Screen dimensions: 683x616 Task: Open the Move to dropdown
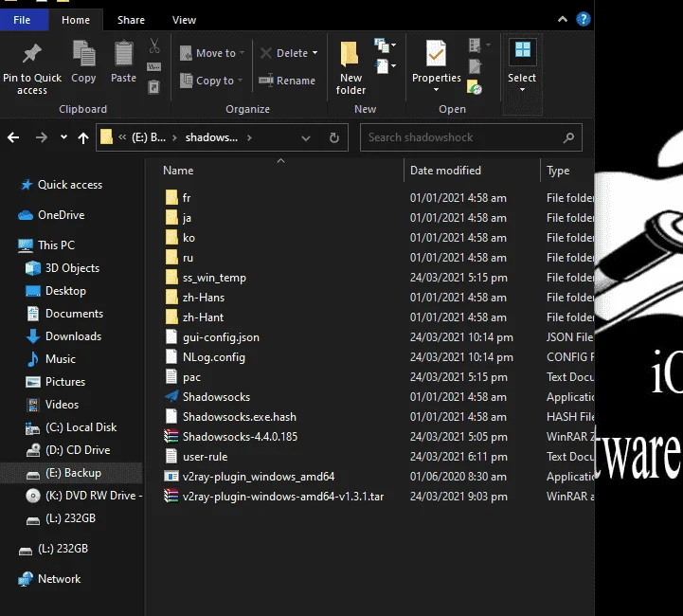click(212, 53)
